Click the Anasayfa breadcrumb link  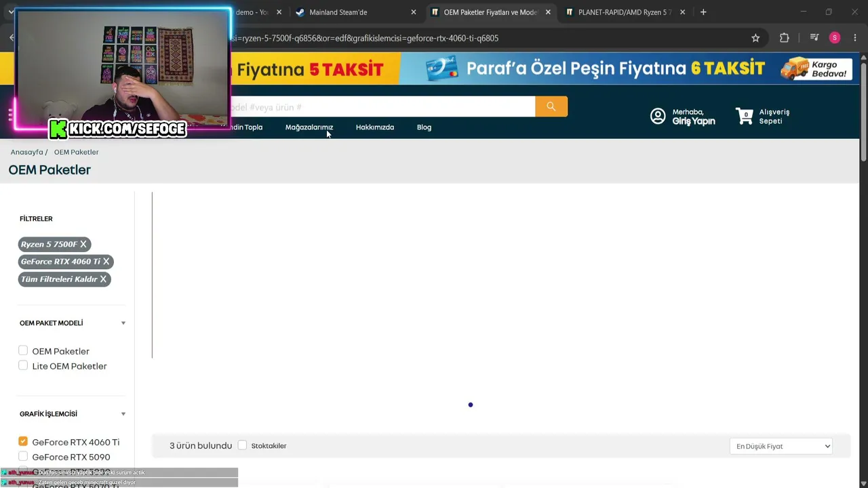click(26, 152)
